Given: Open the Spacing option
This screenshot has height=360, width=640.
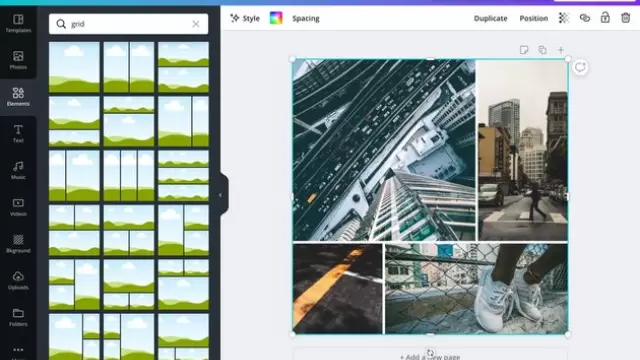Looking at the screenshot, I should 306,18.
